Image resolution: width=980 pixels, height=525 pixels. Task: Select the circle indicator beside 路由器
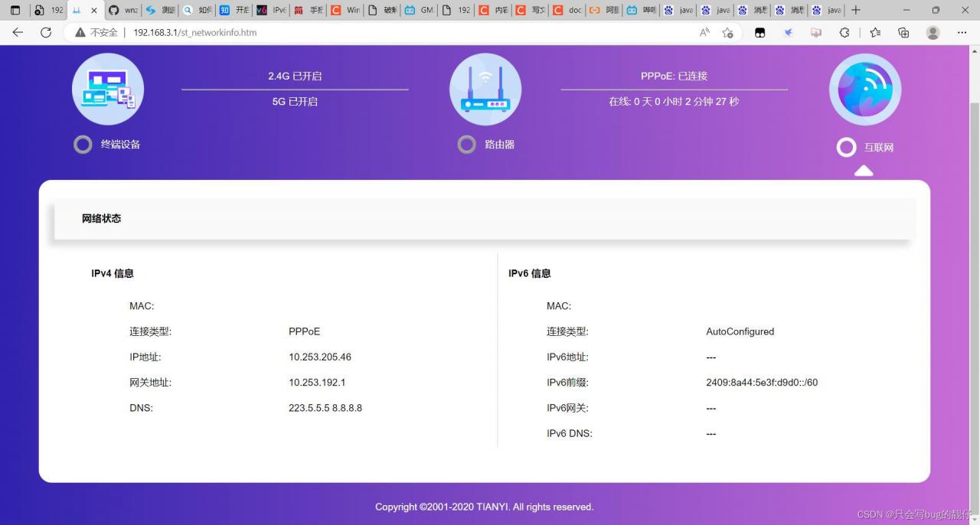pyautogui.click(x=467, y=144)
